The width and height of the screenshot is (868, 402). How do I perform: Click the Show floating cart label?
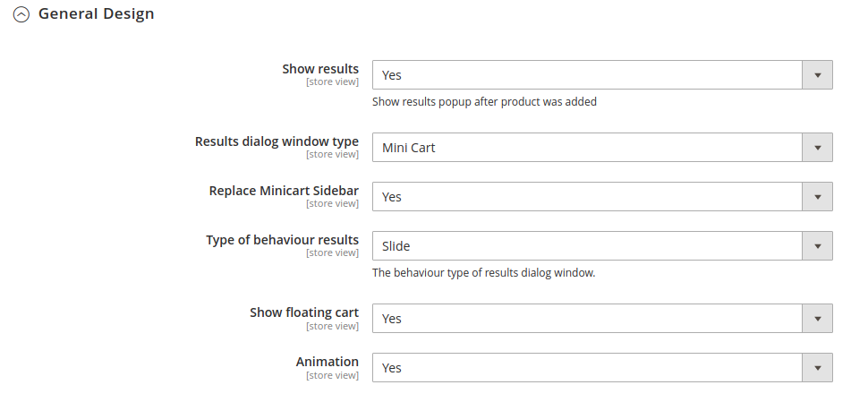(304, 312)
